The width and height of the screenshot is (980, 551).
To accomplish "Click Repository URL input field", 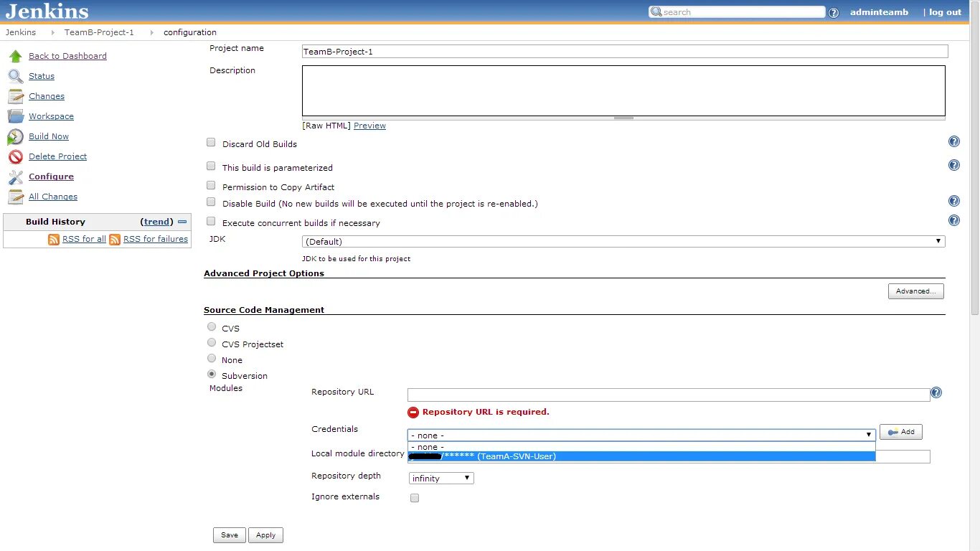I will pos(669,395).
